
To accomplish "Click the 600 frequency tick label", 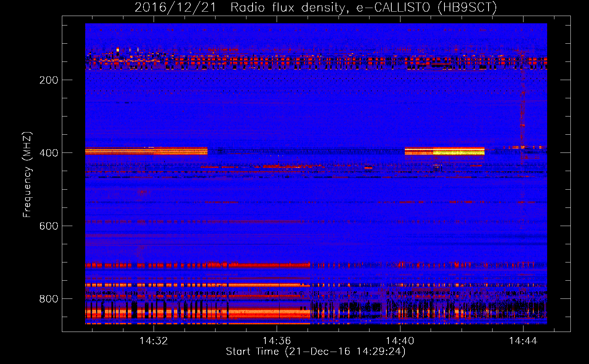I will pyautogui.click(x=49, y=226).
